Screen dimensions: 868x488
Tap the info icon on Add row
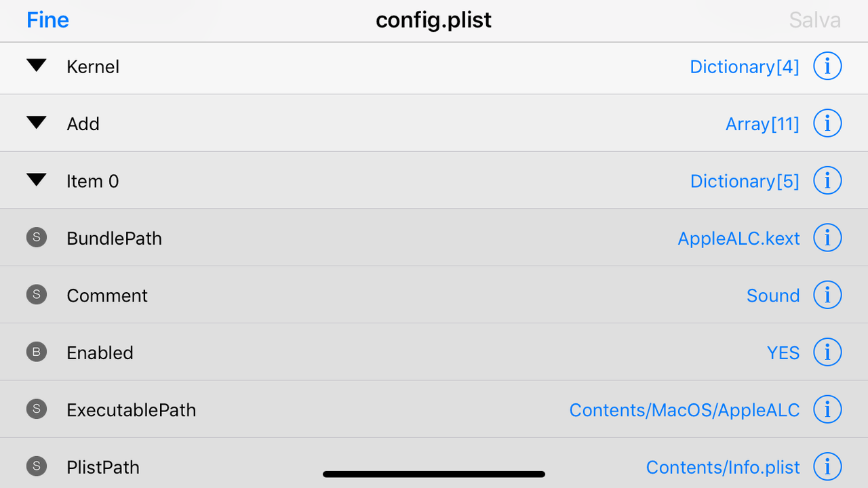pos(827,123)
